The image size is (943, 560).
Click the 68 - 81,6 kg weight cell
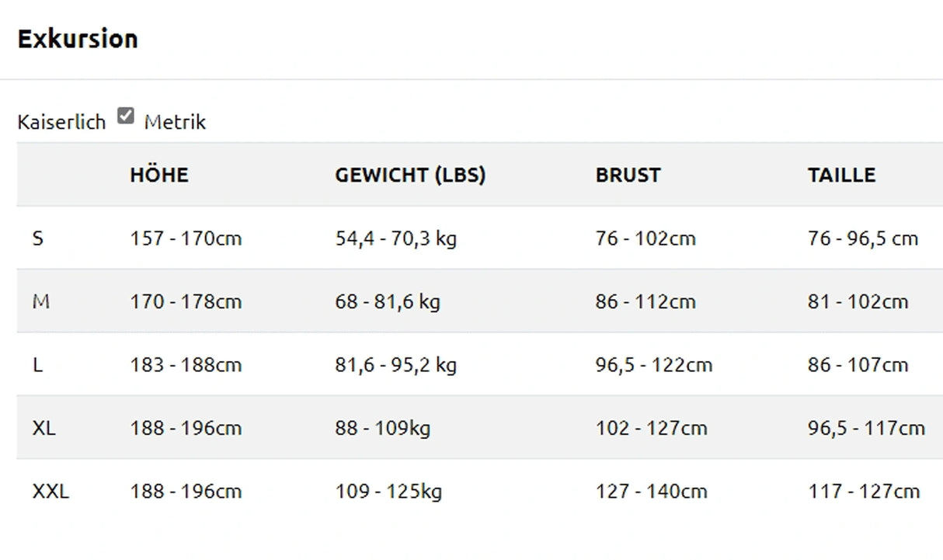click(x=388, y=301)
